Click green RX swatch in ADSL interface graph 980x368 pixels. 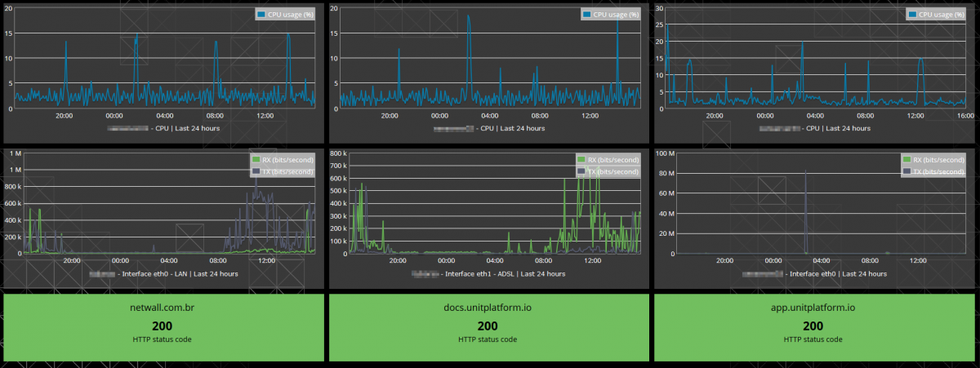(581, 160)
